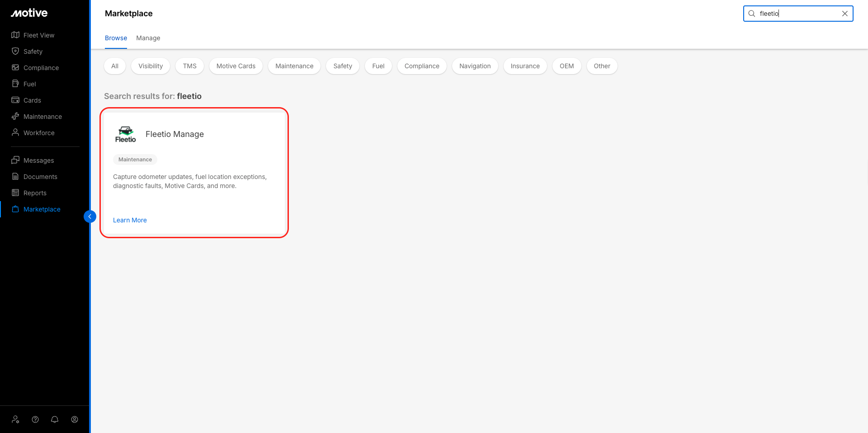The width and height of the screenshot is (868, 433).
Task: Open Fleet View map icon
Action: tap(15, 35)
